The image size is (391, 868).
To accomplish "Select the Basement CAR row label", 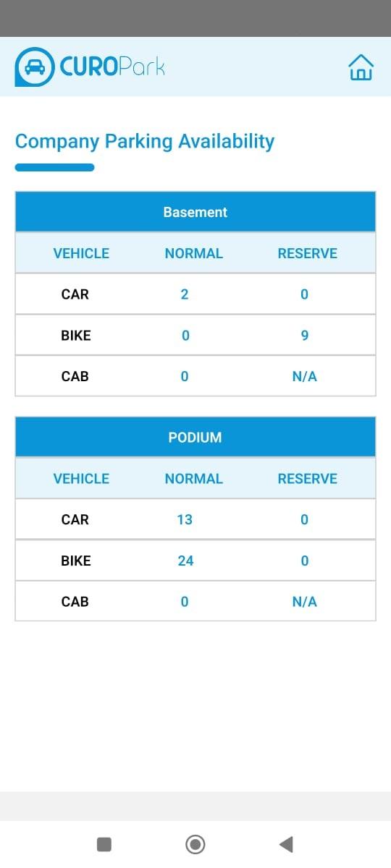I will click(75, 294).
